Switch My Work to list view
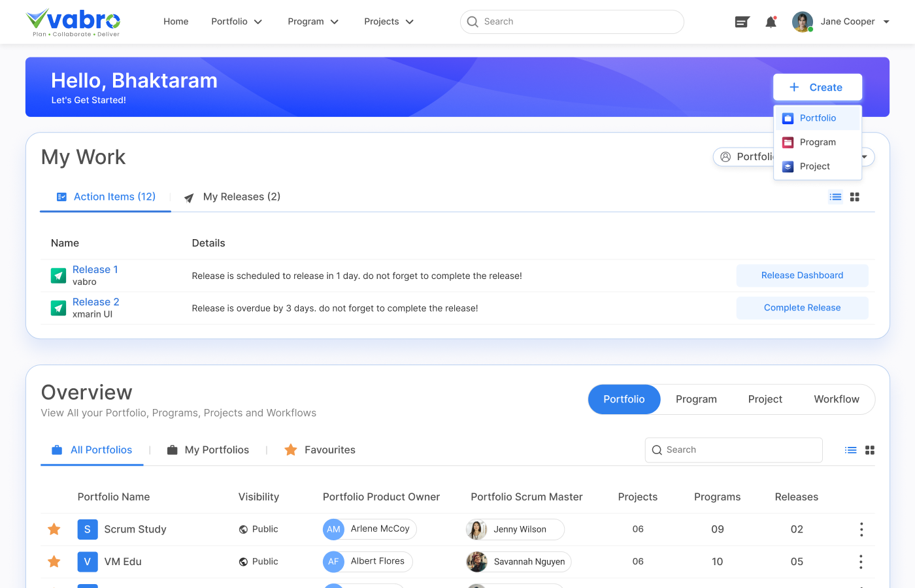 point(835,197)
